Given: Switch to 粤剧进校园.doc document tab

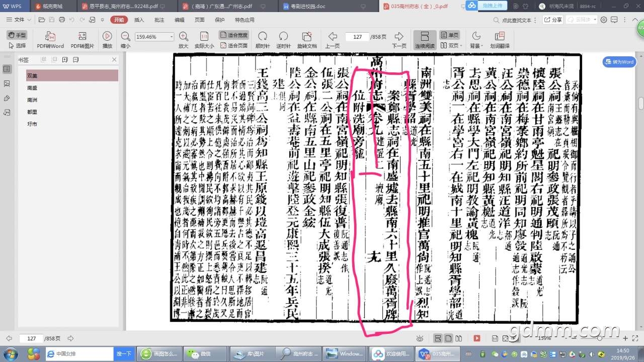Looking at the screenshot, I should 307,7.
